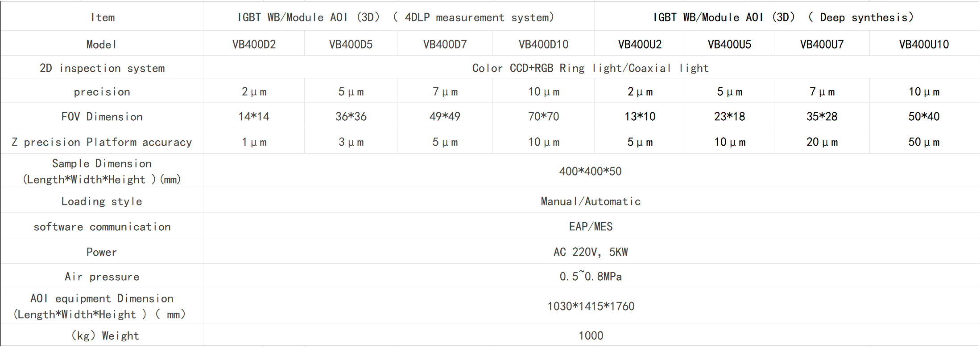Select model VB400U2
This screenshot has width=980, height=347.
point(640,45)
